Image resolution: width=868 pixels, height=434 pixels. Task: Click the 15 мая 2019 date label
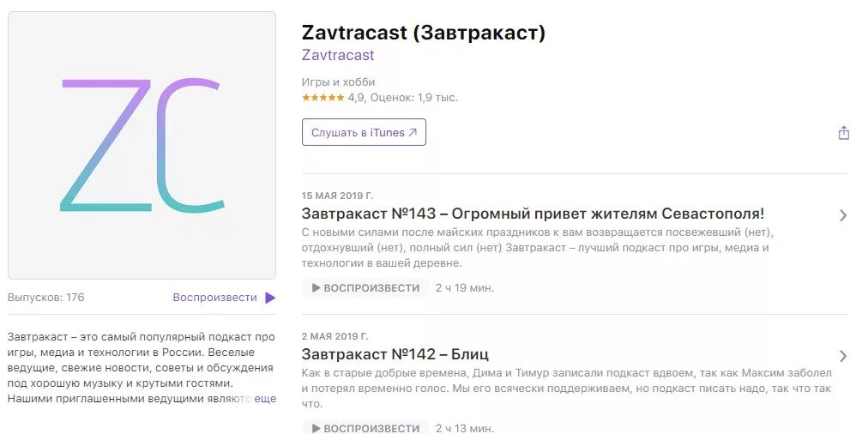coord(337,196)
